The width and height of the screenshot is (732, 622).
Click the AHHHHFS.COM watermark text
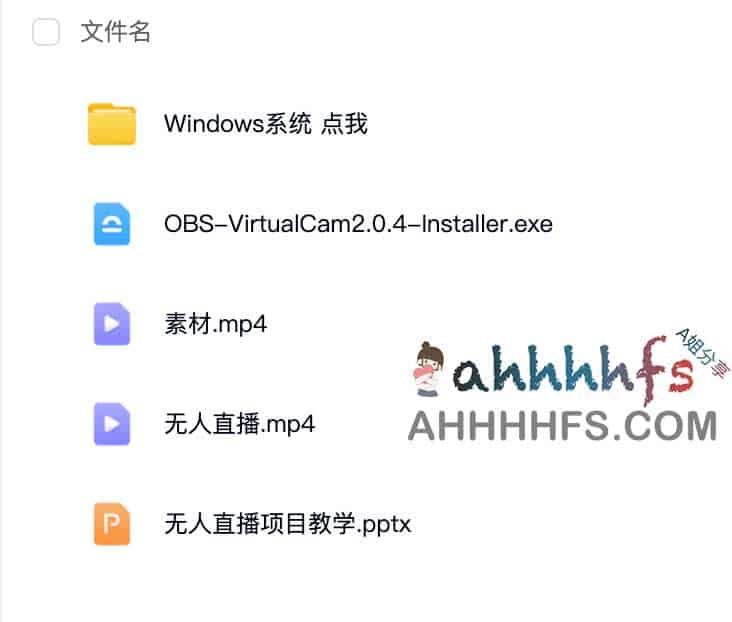tap(563, 425)
